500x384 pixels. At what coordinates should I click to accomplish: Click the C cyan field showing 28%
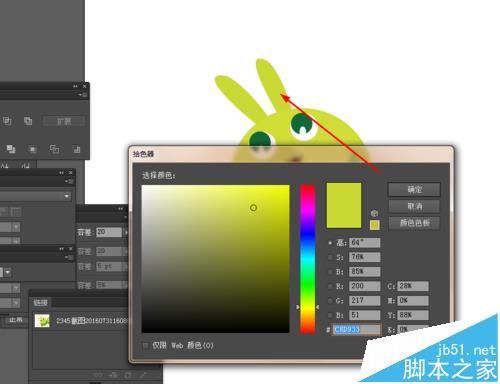[x=413, y=286]
